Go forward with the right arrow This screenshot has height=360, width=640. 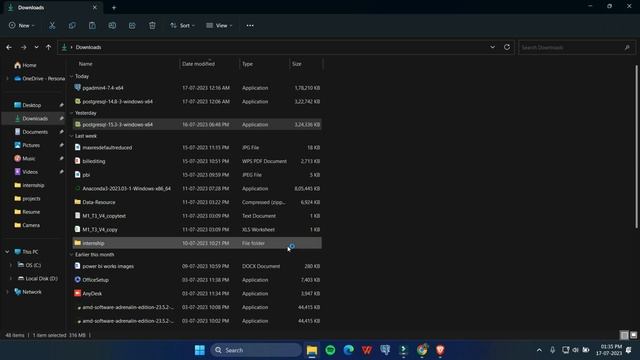pos(23,47)
